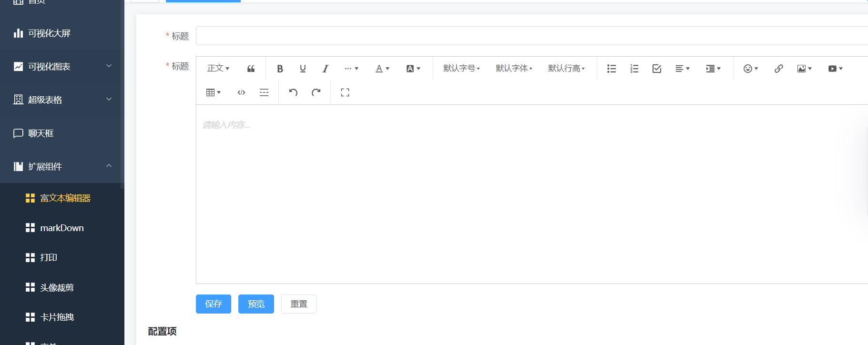Image resolution: width=868 pixels, height=345 pixels.
Task: Open the 默认字号 font size dropdown
Action: click(461, 69)
